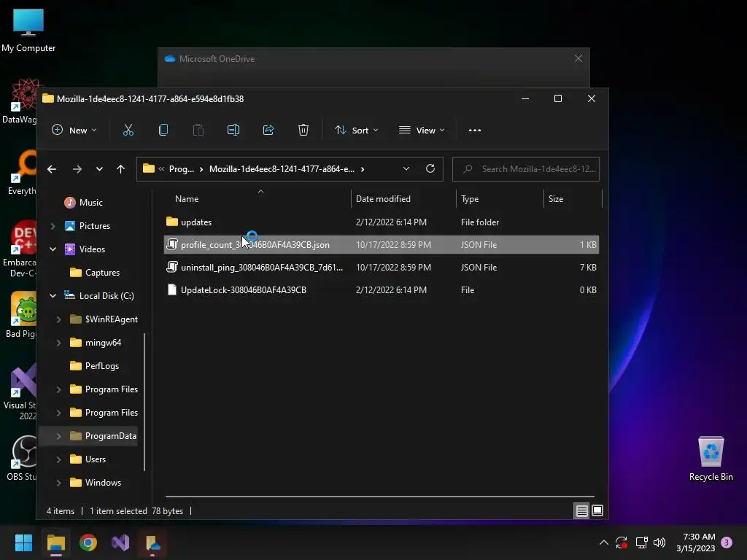The image size is (747, 560).
Task: Open the View dropdown menu
Action: click(422, 130)
